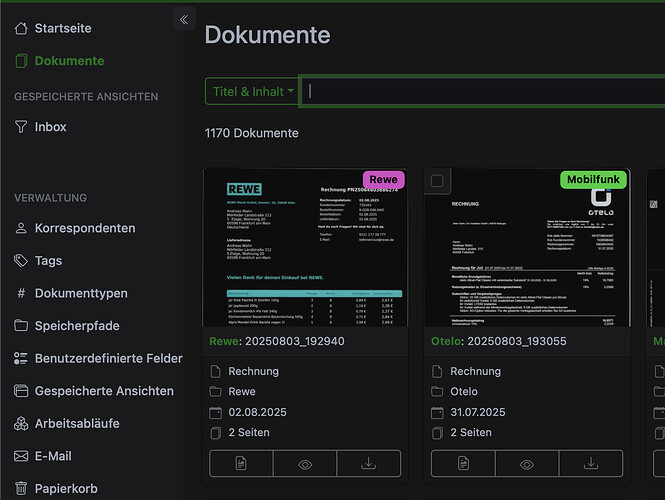Open Papierkorb in the sidebar
This screenshot has height=500, width=665.
point(66,489)
